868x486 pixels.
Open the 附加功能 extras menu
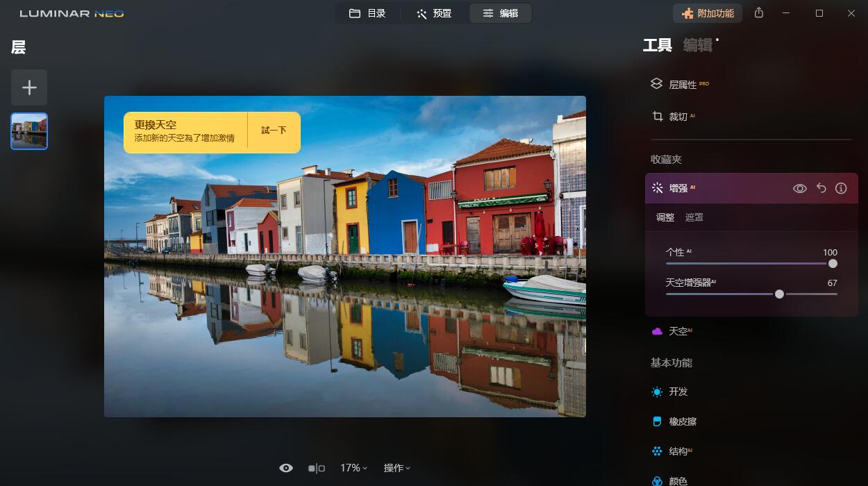pyautogui.click(x=708, y=12)
